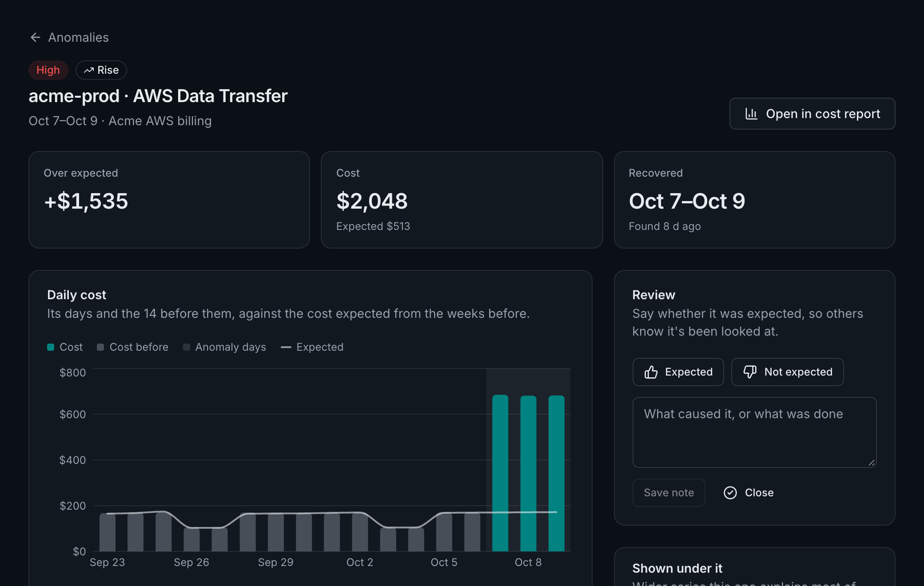Select the Sep 23 gray cost bar
This screenshot has height=586, width=924.
click(108, 532)
